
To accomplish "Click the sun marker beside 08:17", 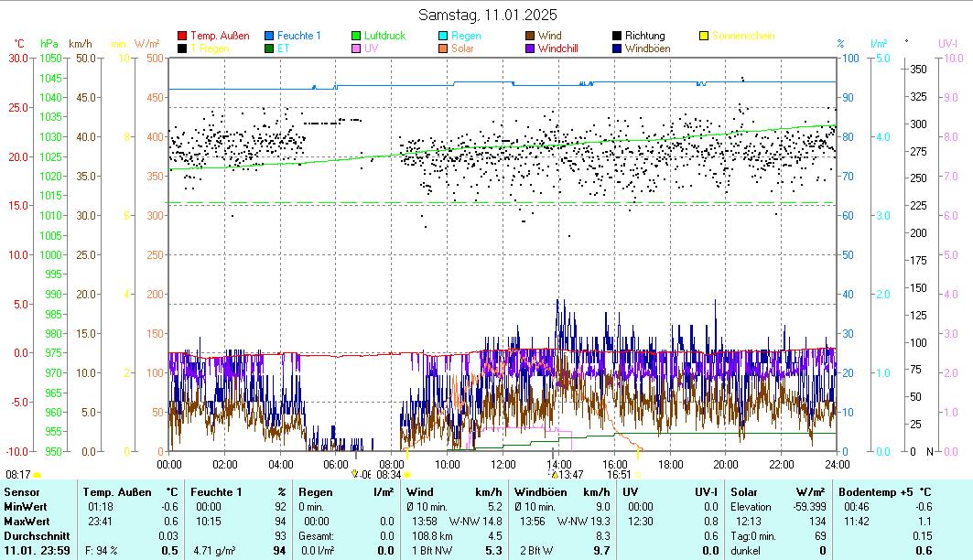I will (x=37, y=475).
